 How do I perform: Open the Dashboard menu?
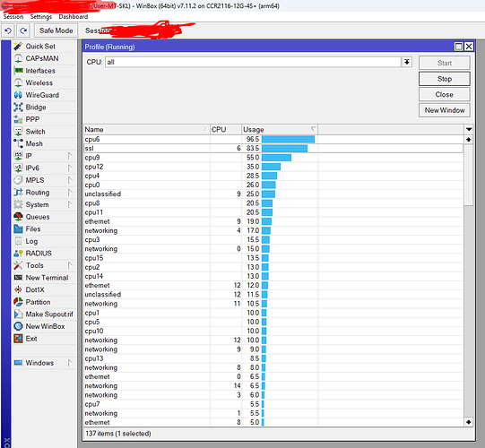(x=74, y=17)
